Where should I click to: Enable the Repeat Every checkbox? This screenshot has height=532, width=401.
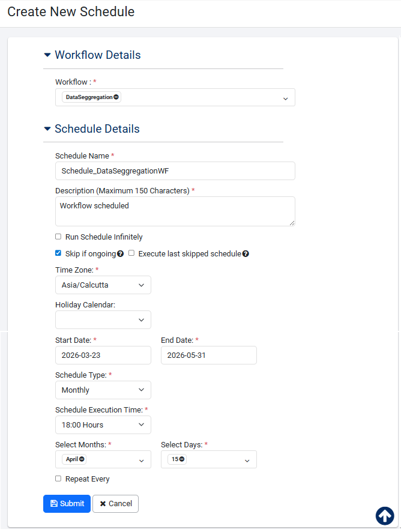pyautogui.click(x=58, y=479)
